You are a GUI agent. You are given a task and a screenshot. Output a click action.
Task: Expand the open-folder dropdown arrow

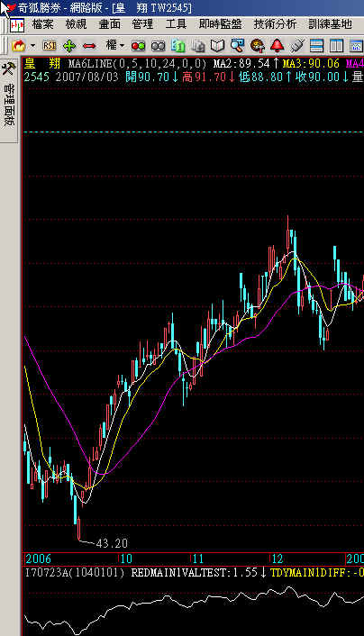32,46
